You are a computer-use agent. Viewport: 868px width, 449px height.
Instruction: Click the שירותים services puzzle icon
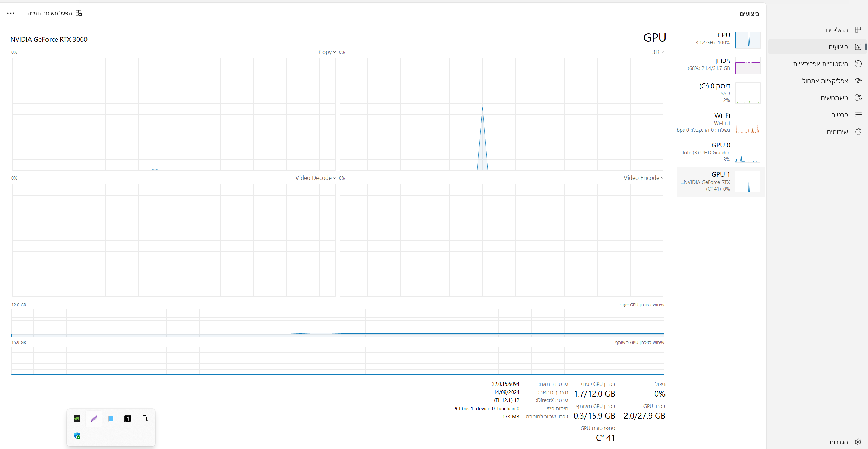[858, 132]
